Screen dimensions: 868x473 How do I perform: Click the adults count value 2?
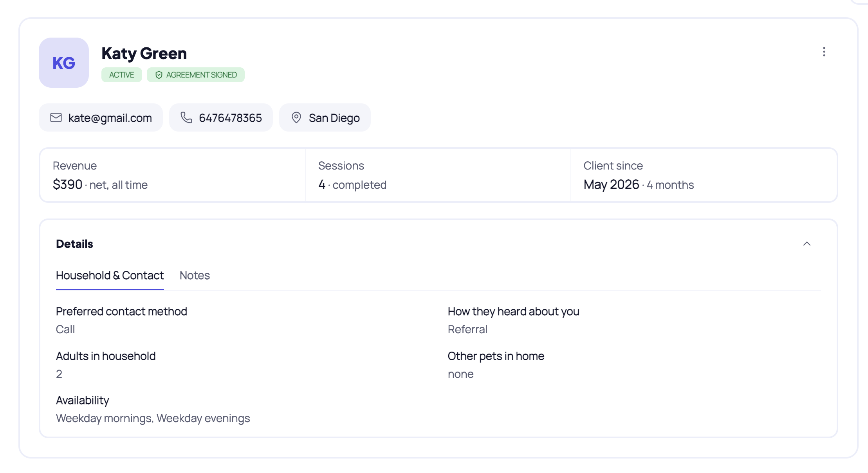point(59,374)
